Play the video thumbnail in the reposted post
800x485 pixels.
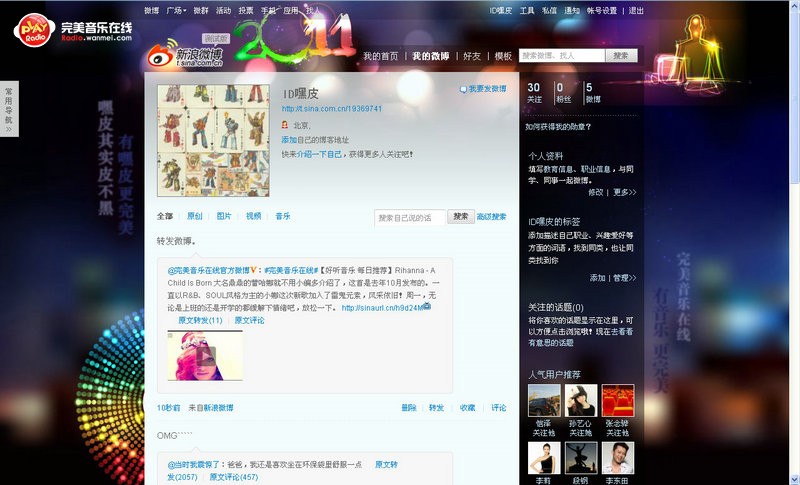[205, 355]
